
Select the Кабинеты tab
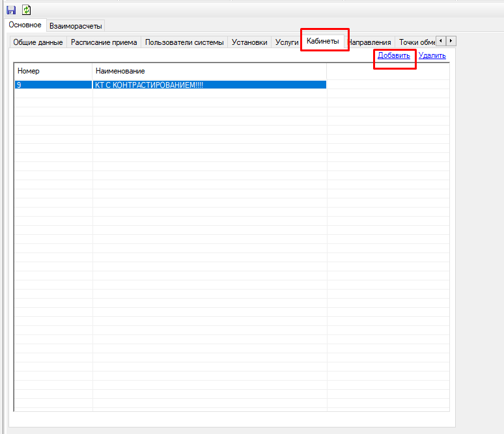tap(323, 42)
